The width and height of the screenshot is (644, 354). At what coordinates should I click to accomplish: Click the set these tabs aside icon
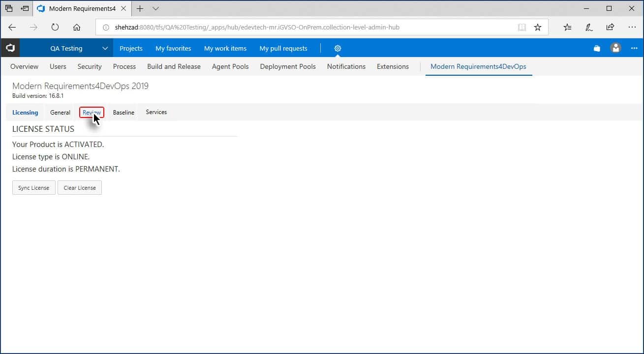tap(25, 9)
